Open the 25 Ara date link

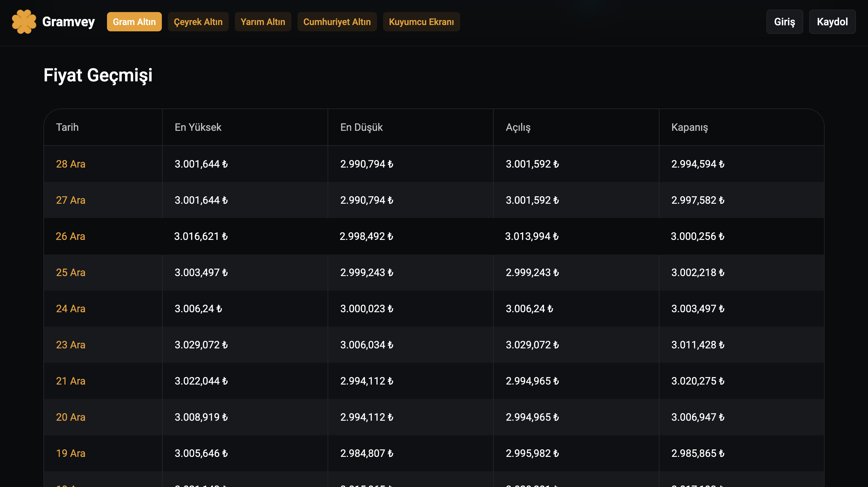71,272
